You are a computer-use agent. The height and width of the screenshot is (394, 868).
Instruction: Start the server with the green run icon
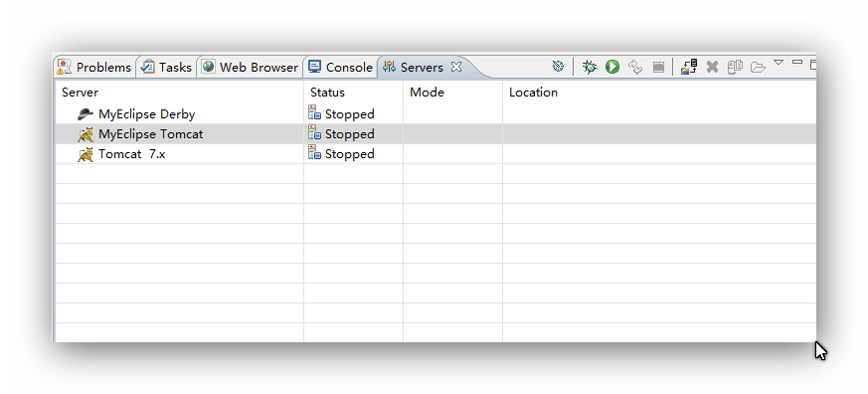click(x=612, y=67)
